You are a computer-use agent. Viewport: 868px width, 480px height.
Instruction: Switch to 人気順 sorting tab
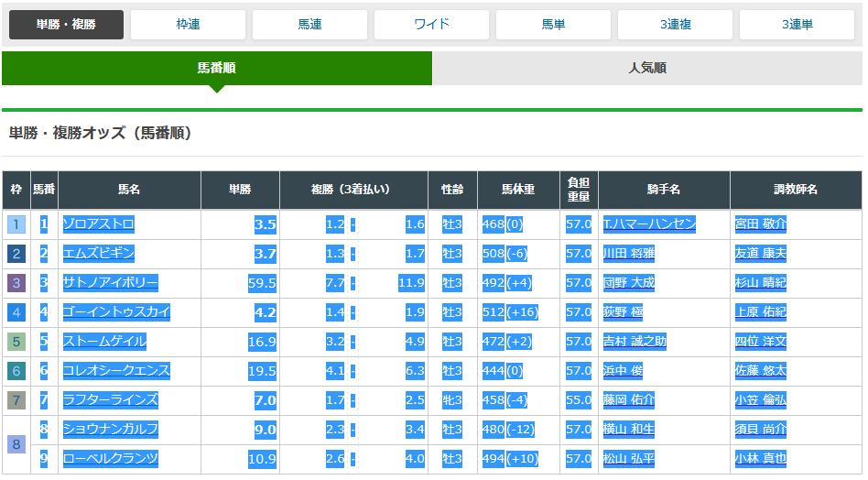646,69
